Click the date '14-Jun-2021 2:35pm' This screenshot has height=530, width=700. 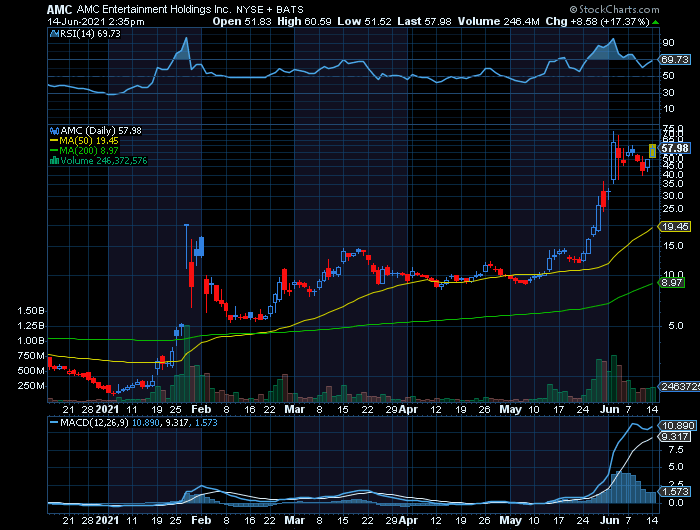click(x=96, y=21)
